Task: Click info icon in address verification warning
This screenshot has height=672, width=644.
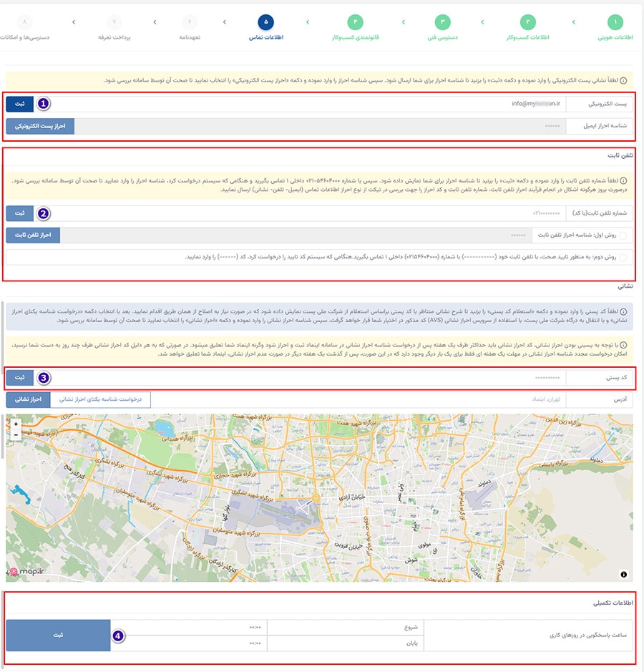Action: (624, 345)
